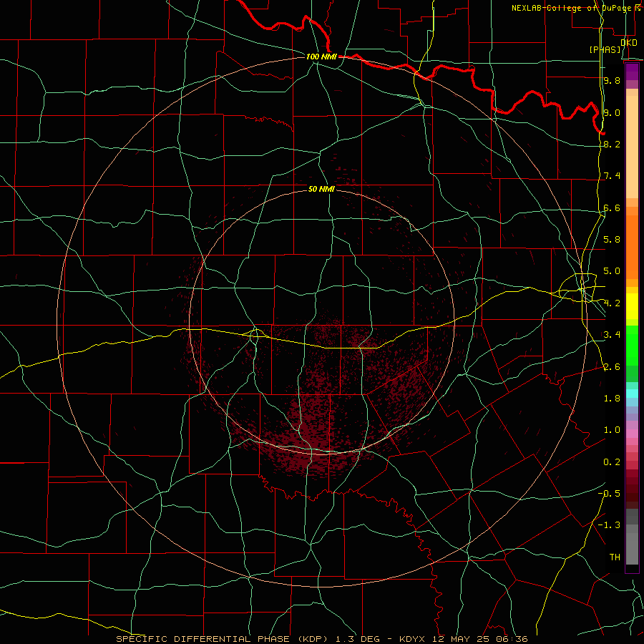Click the 9.0 scale value
Viewport: 644px width, 644px height.
pyautogui.click(x=612, y=112)
